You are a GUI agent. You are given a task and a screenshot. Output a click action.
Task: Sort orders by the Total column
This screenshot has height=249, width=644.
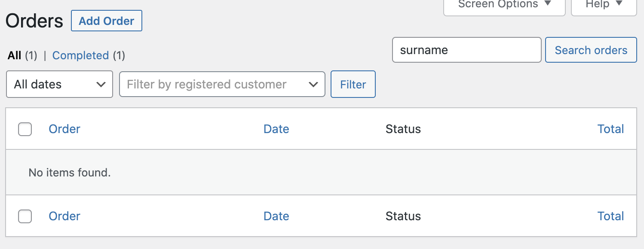[x=610, y=129]
